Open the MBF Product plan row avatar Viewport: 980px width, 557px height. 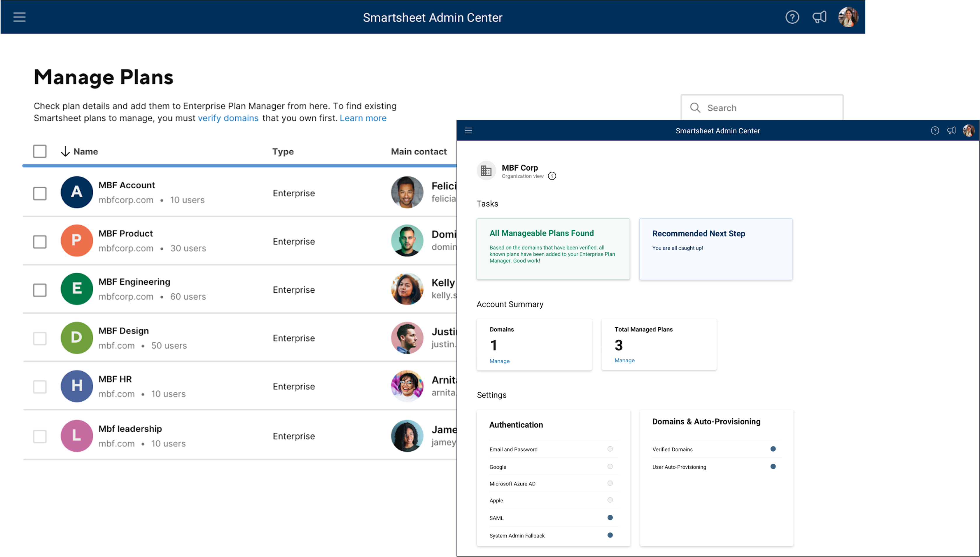[x=76, y=241]
